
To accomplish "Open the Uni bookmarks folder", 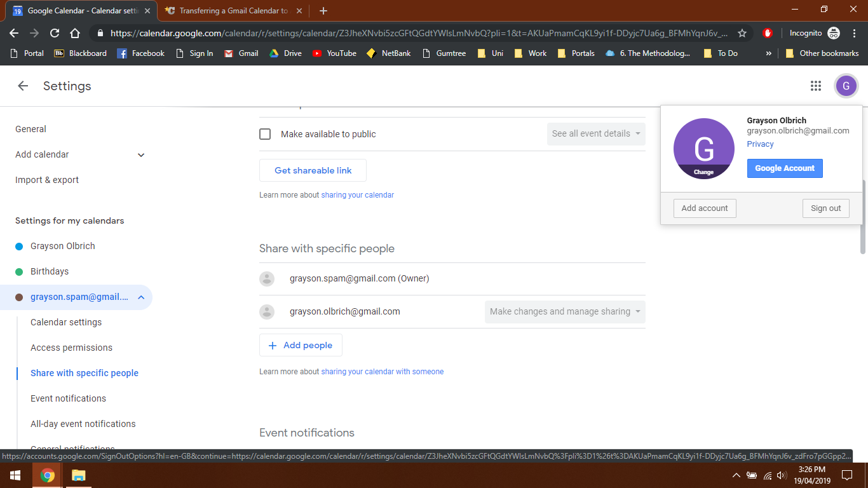I will coord(490,53).
